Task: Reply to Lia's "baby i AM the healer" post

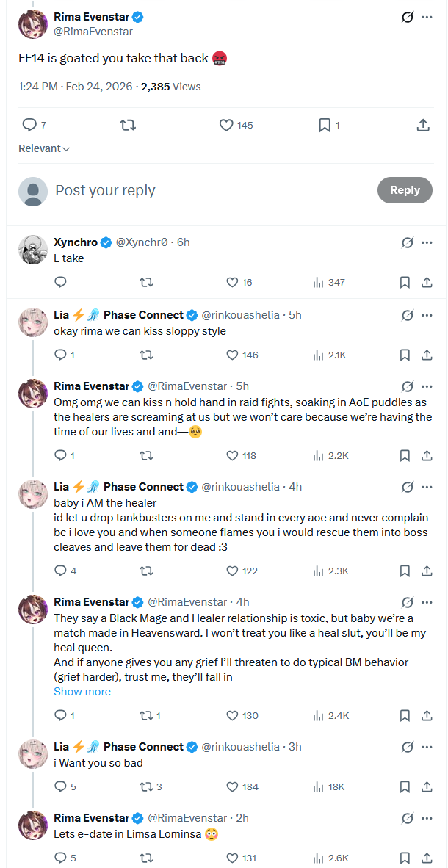Action: pyautogui.click(x=61, y=571)
